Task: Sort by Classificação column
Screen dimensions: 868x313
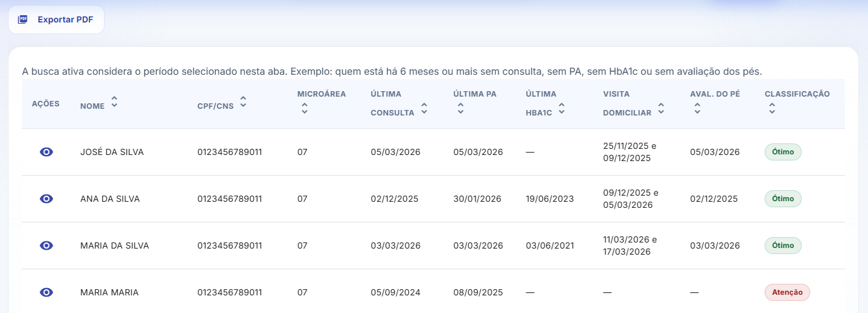Action: click(772, 109)
